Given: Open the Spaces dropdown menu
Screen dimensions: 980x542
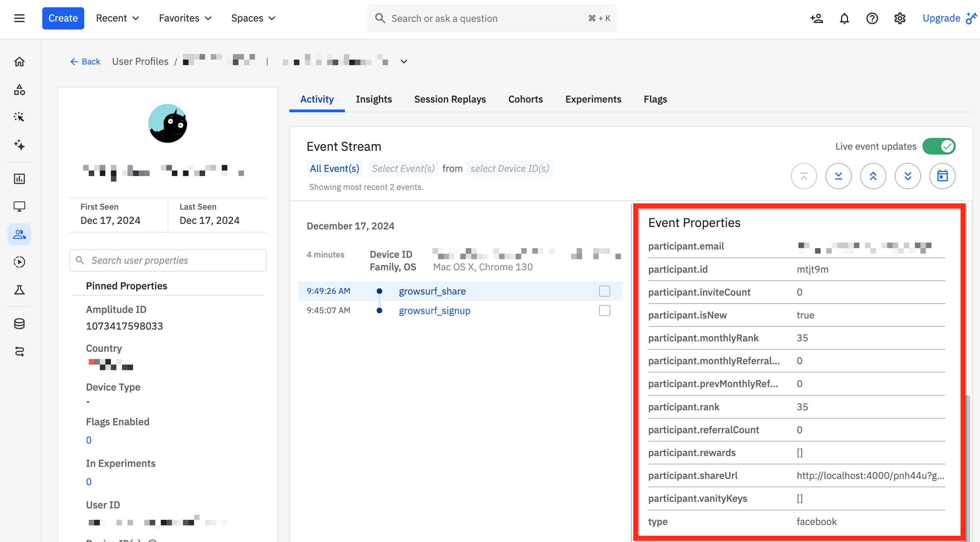Looking at the screenshot, I should click(x=253, y=18).
